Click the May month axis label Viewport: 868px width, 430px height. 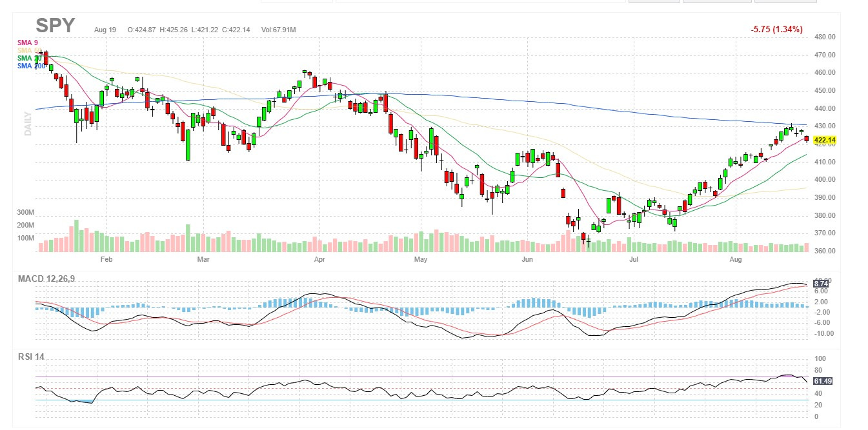pos(421,260)
